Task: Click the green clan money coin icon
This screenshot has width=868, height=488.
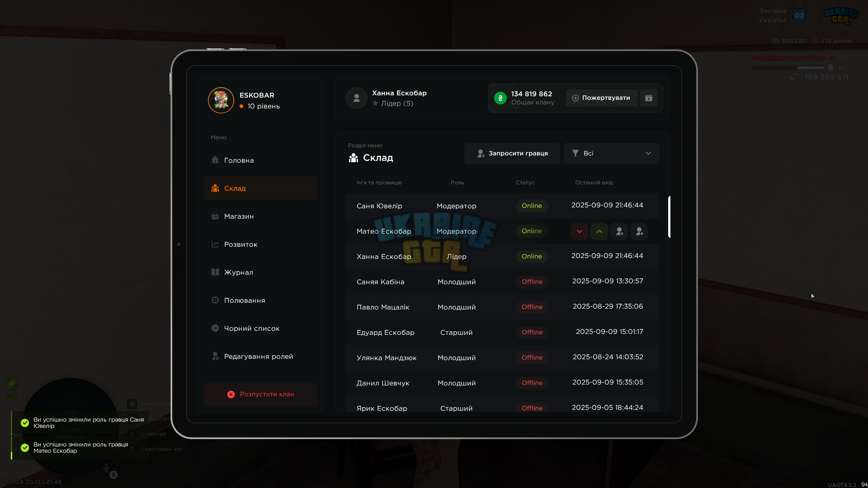Action: point(500,98)
